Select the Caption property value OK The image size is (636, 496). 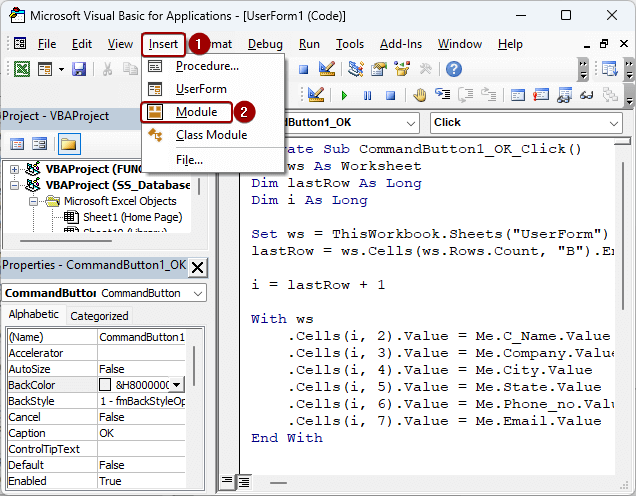[142, 433]
